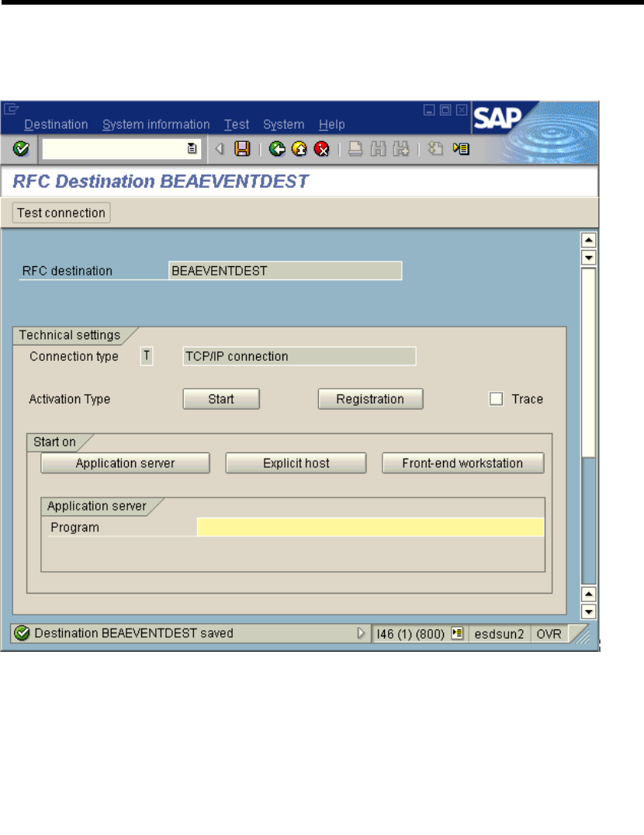Click the 'Program' field label
This screenshot has width=644, height=835.
(x=74, y=527)
